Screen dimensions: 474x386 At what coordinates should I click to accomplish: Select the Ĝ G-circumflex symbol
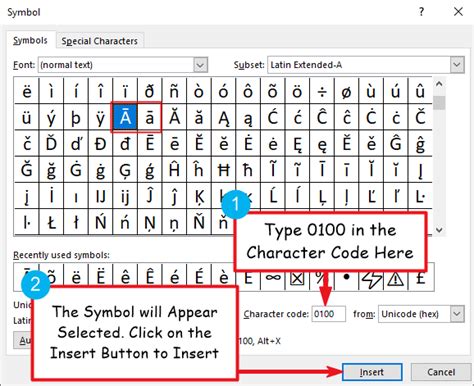click(x=396, y=143)
